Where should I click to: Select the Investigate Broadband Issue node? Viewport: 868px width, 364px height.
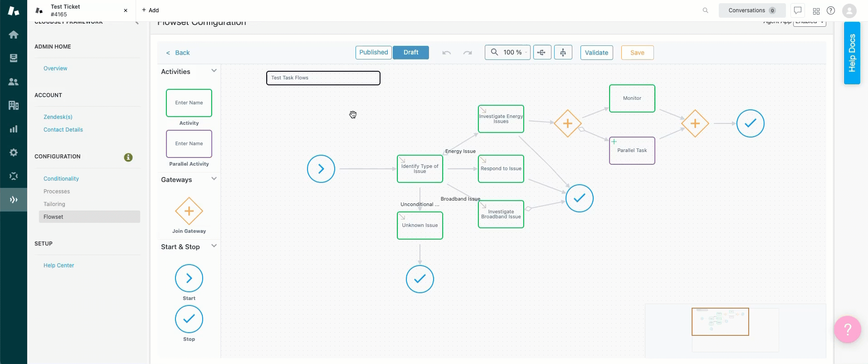[x=501, y=214]
